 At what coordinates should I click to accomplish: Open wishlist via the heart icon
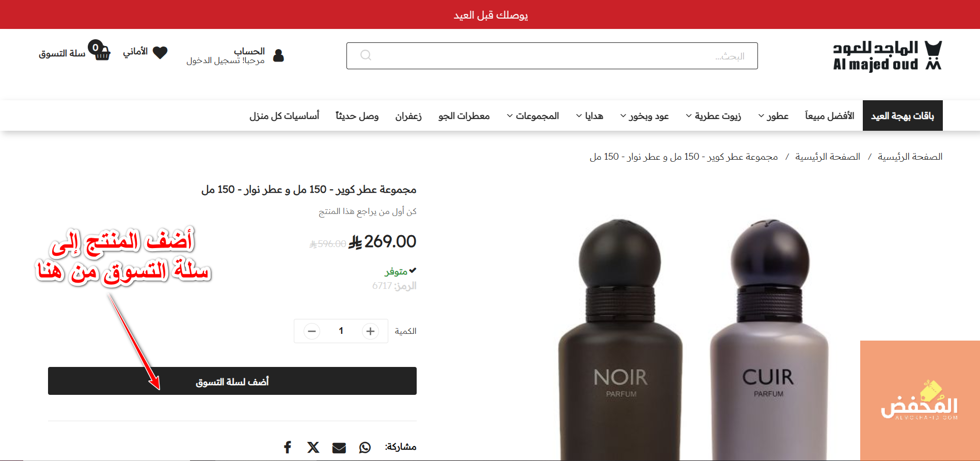(x=160, y=52)
